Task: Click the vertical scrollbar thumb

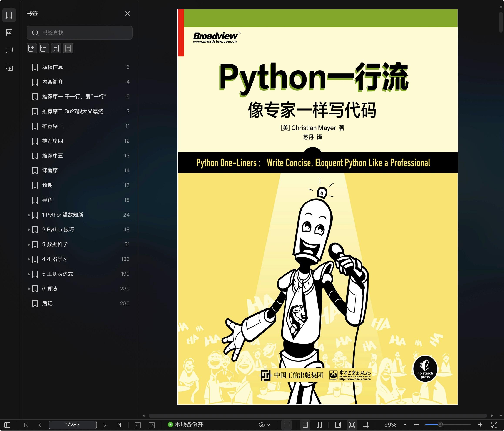Action: pos(501,22)
